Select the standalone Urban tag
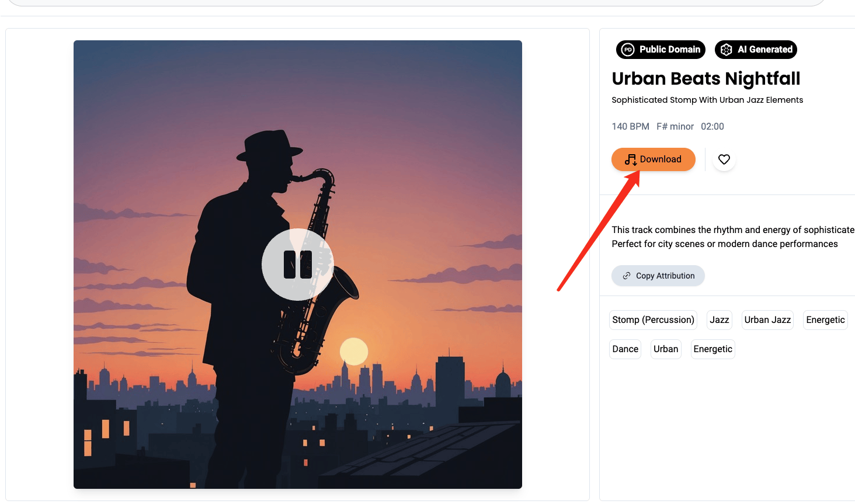 (666, 349)
